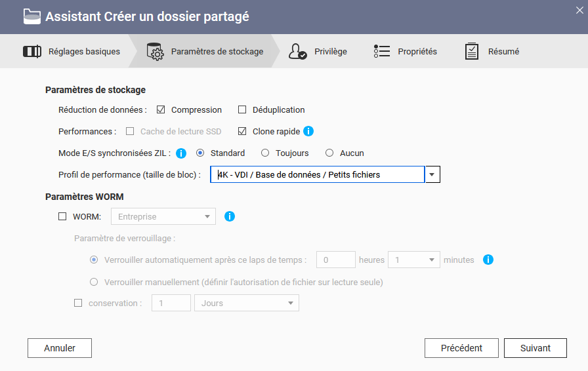
Task: Enable the Déduplication checkbox
Action: [x=242, y=110]
